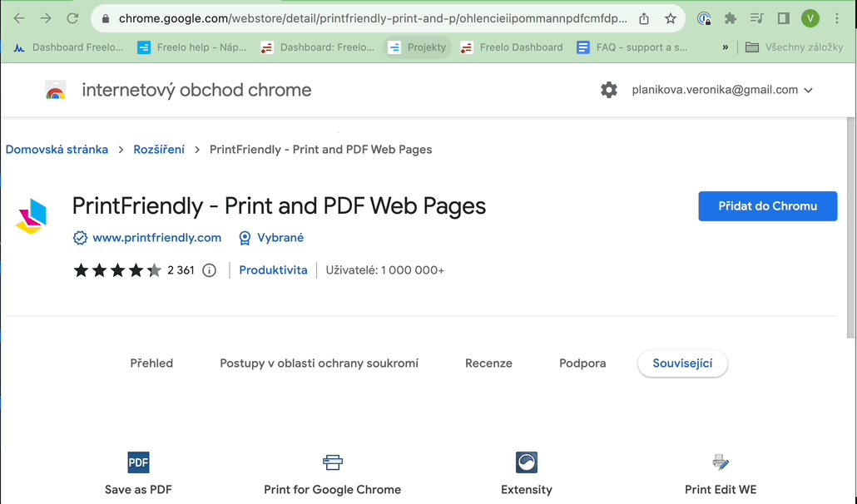The width and height of the screenshot is (857, 504).
Task: Select the Související tab
Action: click(682, 363)
